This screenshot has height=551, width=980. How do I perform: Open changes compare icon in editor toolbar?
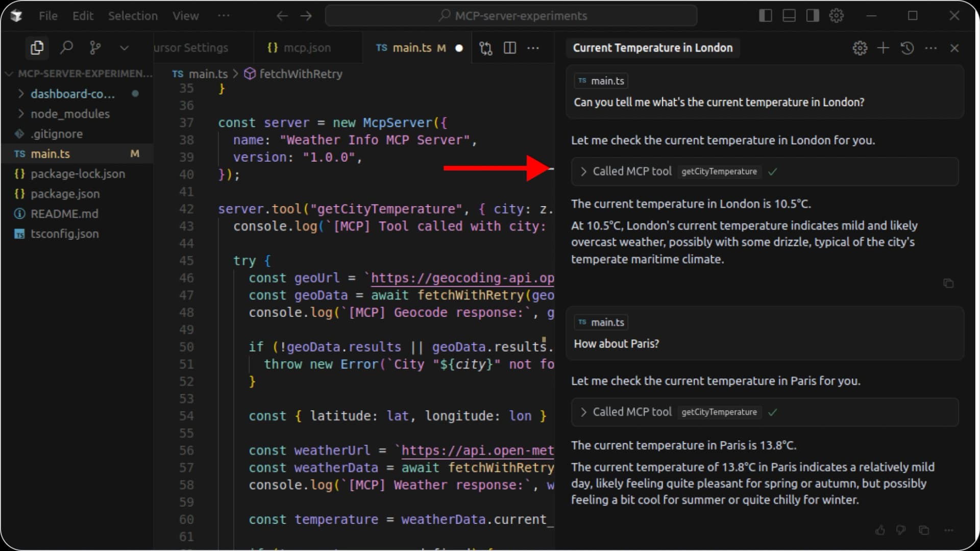[486, 48]
